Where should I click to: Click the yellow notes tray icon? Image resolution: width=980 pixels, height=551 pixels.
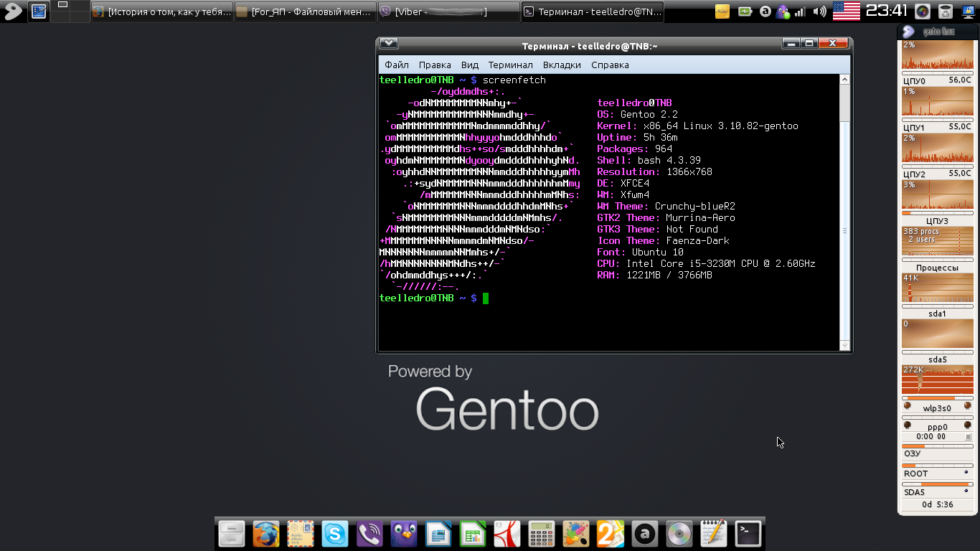coord(722,11)
